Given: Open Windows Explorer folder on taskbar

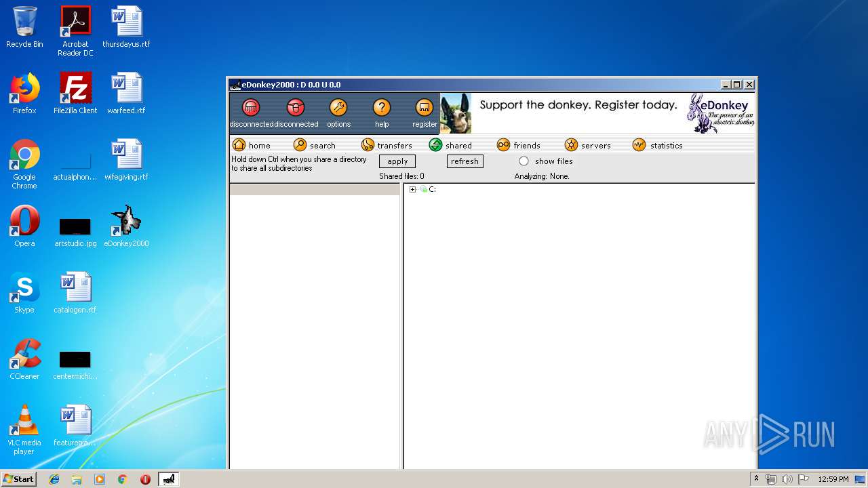Looking at the screenshot, I should pos(77,479).
